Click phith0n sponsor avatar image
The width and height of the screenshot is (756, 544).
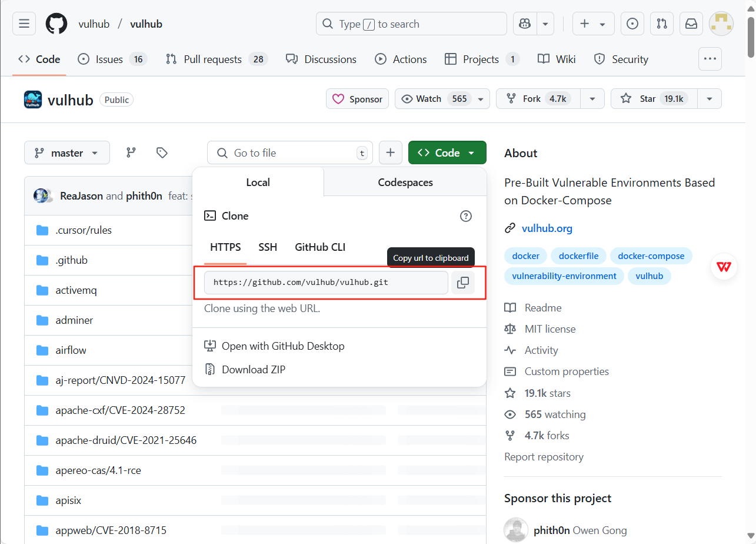[516, 530]
